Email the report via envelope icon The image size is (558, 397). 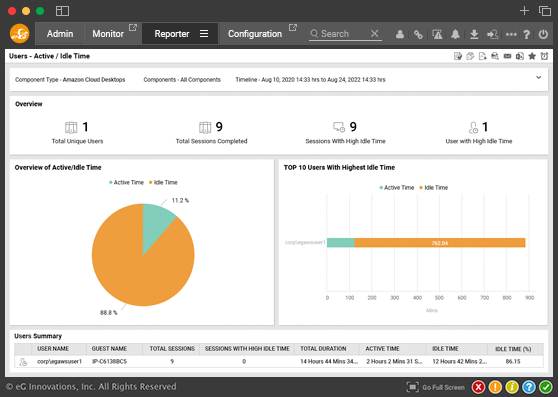tap(507, 56)
